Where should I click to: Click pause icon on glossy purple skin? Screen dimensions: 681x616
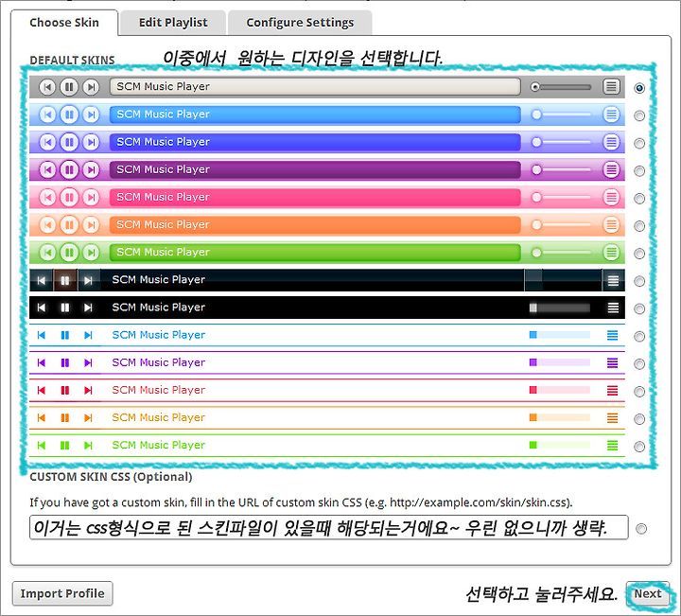[69, 170]
